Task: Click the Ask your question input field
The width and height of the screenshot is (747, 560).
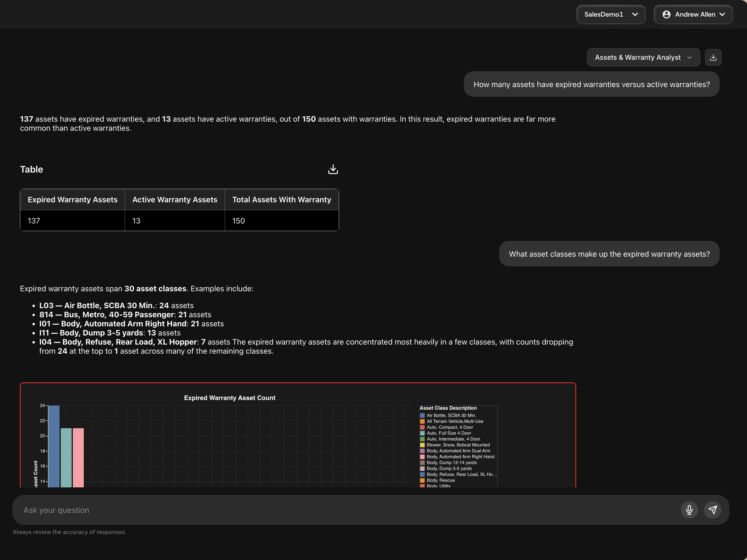Action: click(348, 510)
